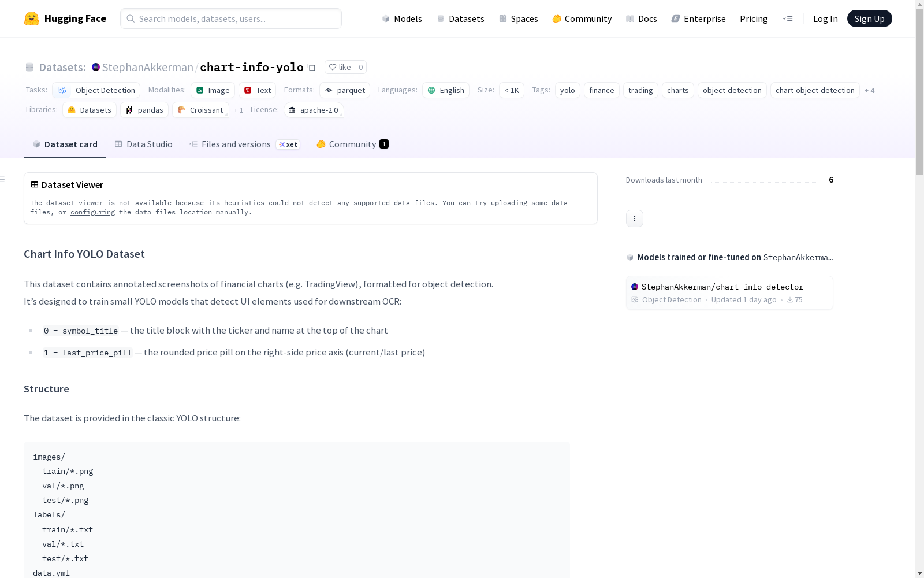Screen dimensions: 924x578
Task: Select the Dataset card tab
Action: tap(65, 144)
